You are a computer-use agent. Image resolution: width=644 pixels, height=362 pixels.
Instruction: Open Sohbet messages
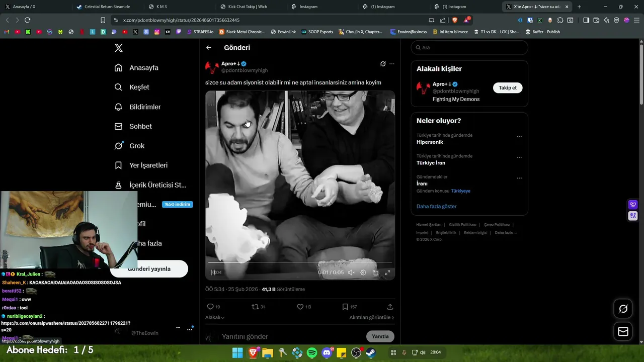pyautogui.click(x=133, y=126)
